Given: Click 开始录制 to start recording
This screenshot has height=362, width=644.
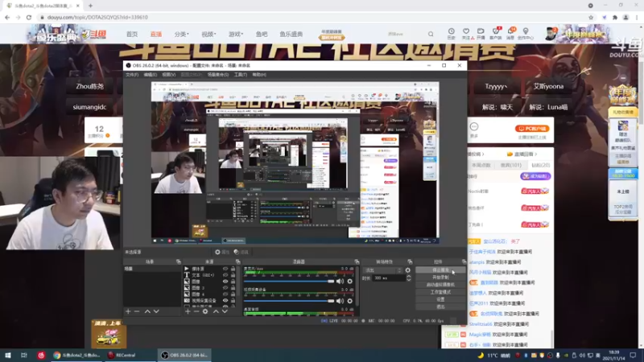Looking at the screenshot, I should click(440, 278).
